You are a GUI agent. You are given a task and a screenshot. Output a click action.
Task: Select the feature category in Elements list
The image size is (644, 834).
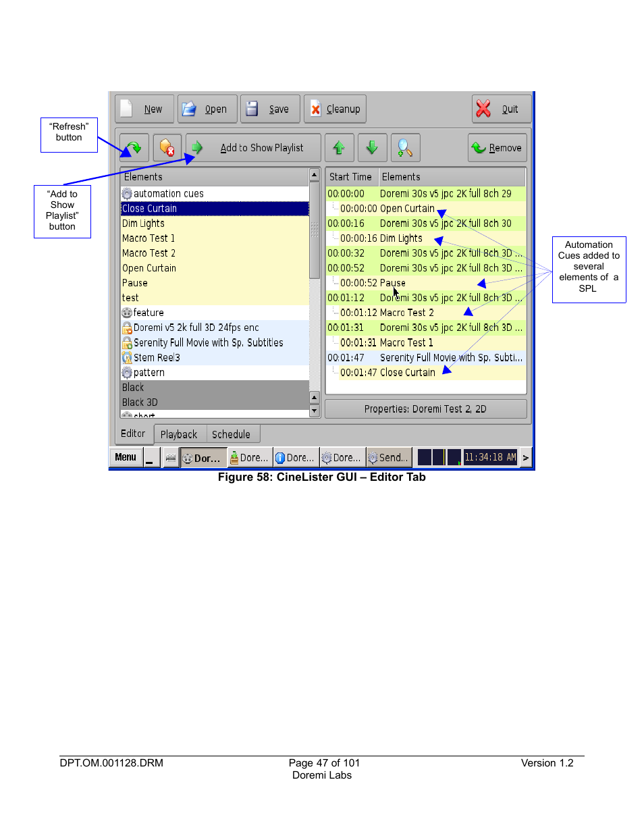tap(149, 313)
